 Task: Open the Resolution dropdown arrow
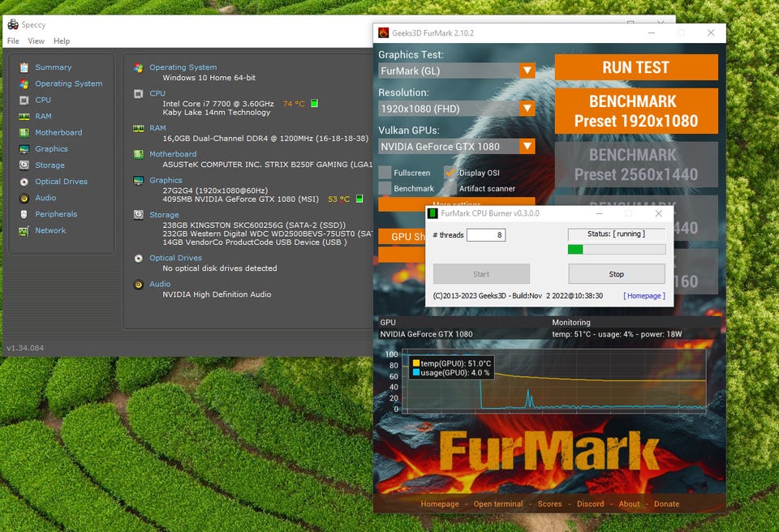(527, 109)
